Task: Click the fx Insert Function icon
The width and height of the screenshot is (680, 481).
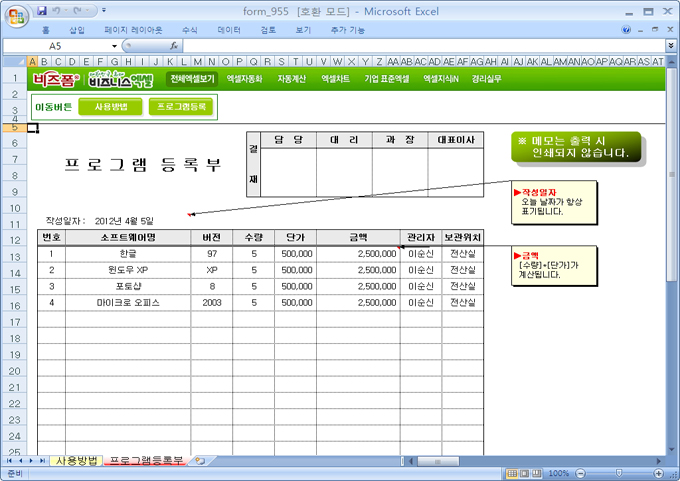Action: point(174,46)
